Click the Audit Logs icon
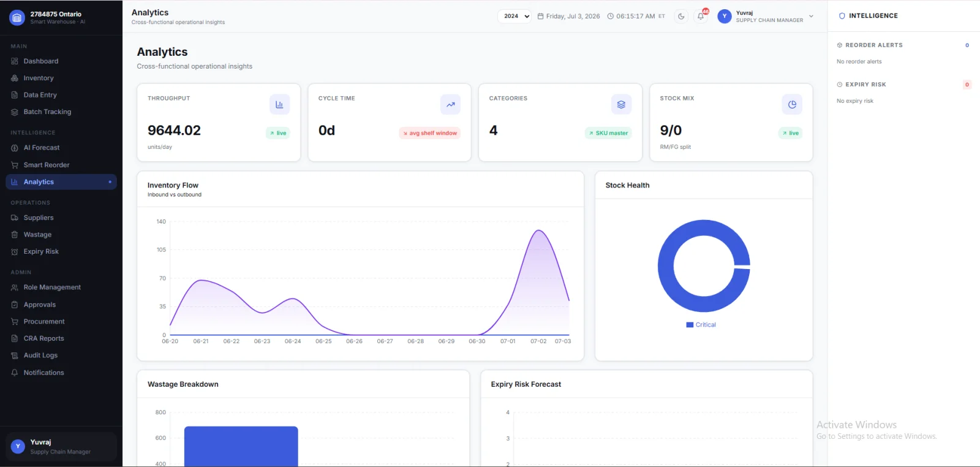The width and height of the screenshot is (980, 467). tap(15, 355)
